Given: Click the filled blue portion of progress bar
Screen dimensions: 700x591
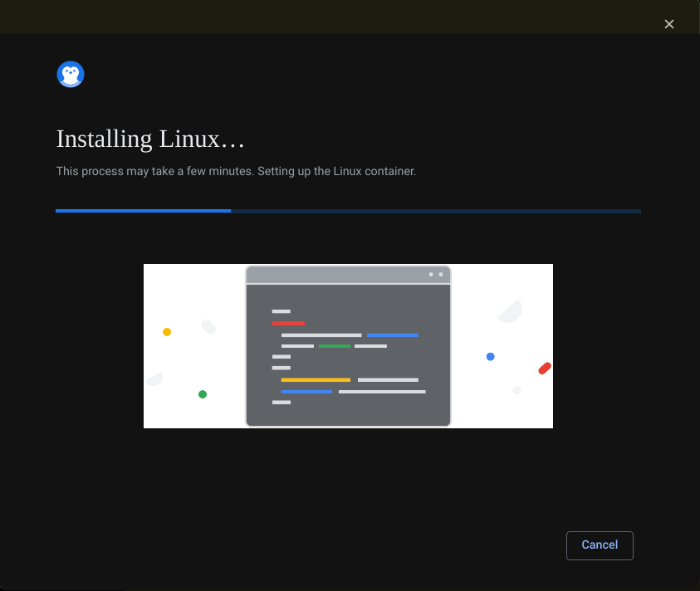Looking at the screenshot, I should pyautogui.click(x=143, y=211).
